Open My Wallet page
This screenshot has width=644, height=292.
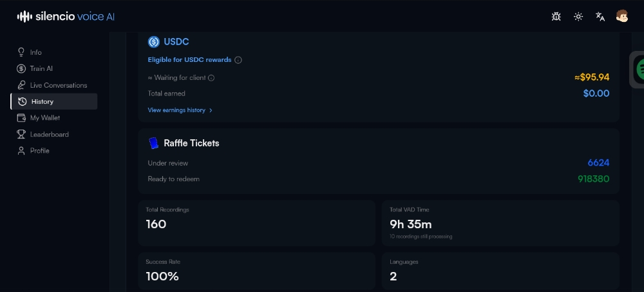[44, 118]
